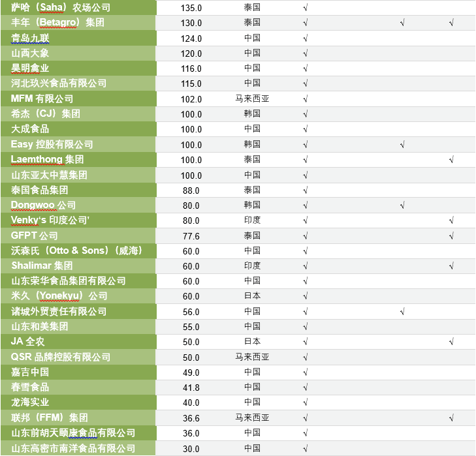Select the 萨哈（Saha）农场公司 company name cell
This screenshot has width=476, height=456.
[78, 7]
